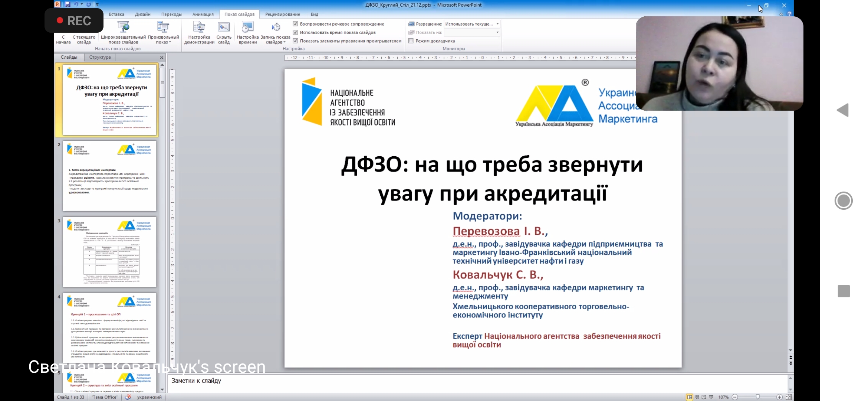
Task: Switch to the Рецензирование ribbon tab
Action: point(282,14)
